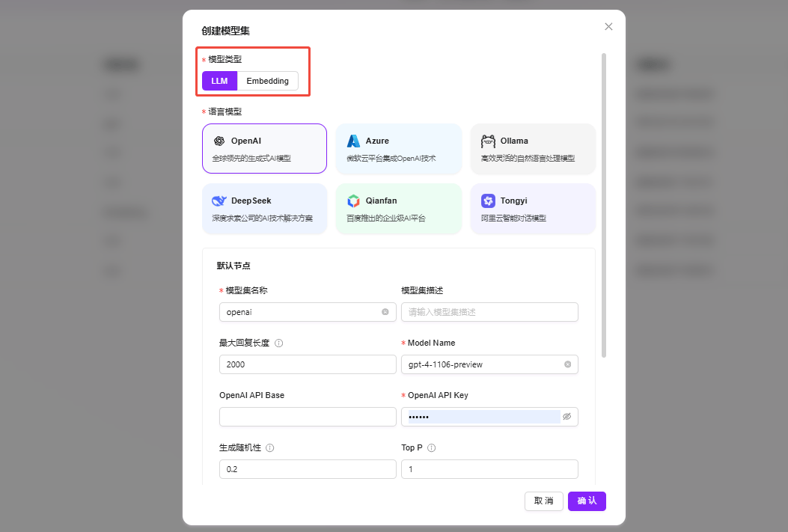Focus the OpenAI API Base input
The height and width of the screenshot is (532, 788).
[x=308, y=417]
